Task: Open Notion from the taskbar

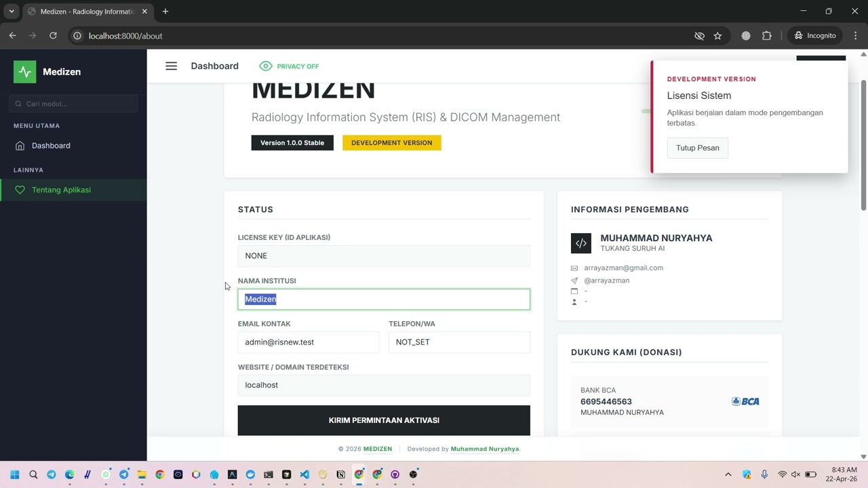Action: point(340,474)
